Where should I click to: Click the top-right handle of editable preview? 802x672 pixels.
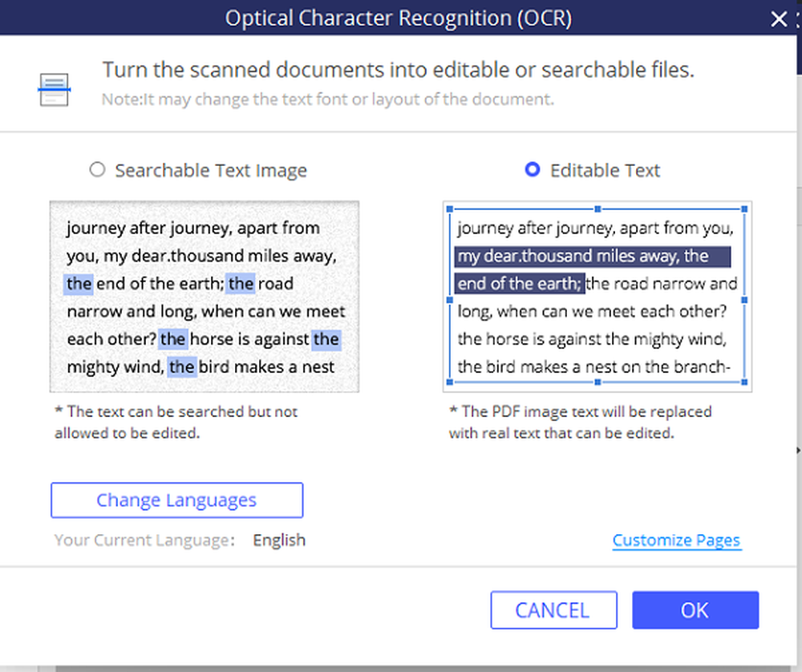point(745,208)
